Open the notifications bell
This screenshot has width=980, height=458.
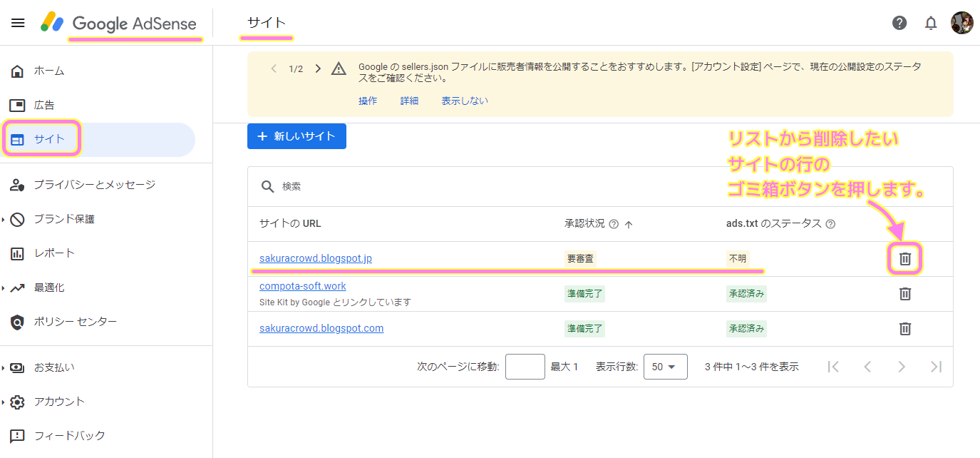pos(931,23)
